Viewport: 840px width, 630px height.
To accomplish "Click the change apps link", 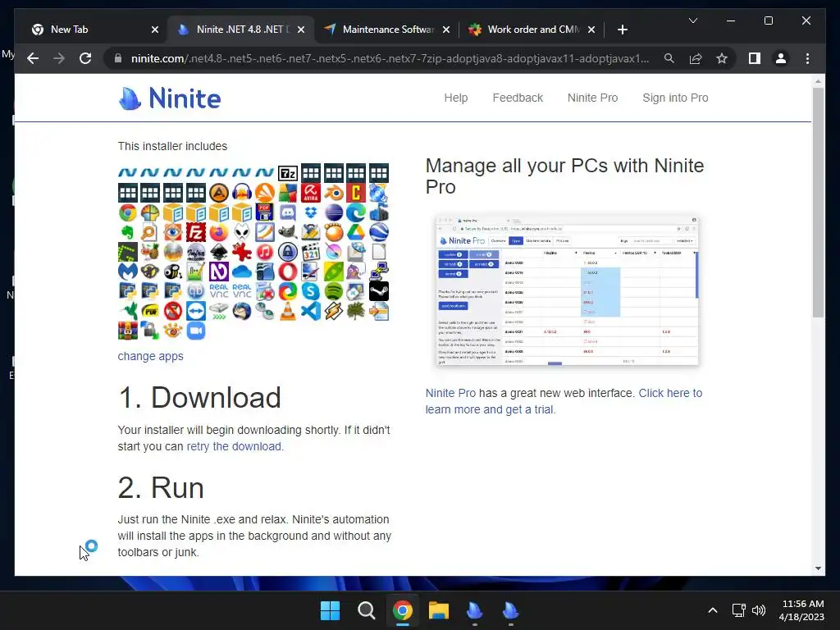I will [151, 356].
